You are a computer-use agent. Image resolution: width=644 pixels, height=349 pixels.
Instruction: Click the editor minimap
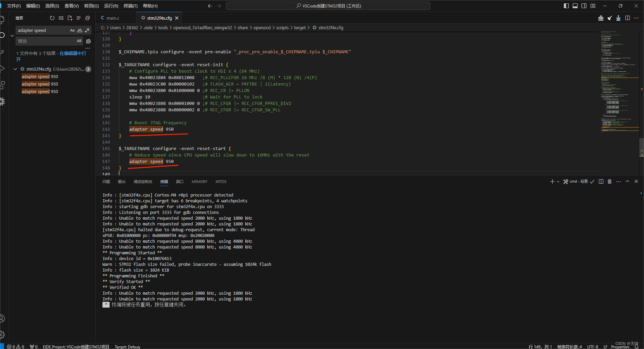tap(619, 81)
